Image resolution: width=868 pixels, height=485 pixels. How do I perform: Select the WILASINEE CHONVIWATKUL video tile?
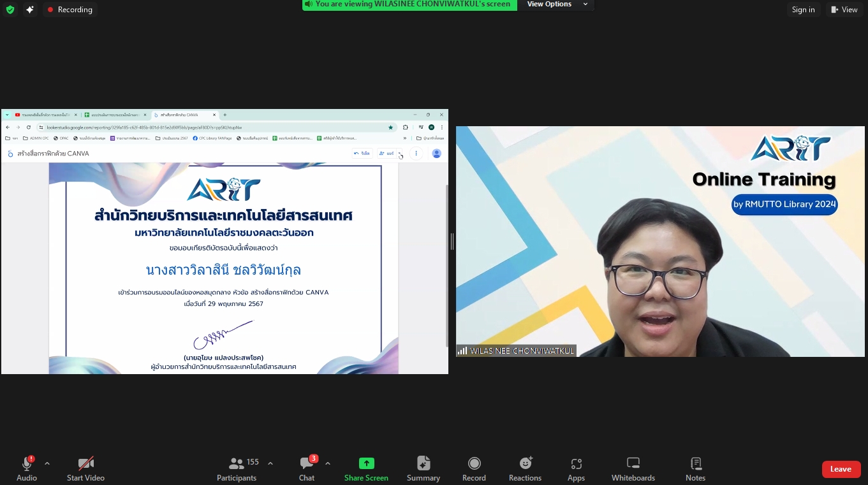click(660, 242)
